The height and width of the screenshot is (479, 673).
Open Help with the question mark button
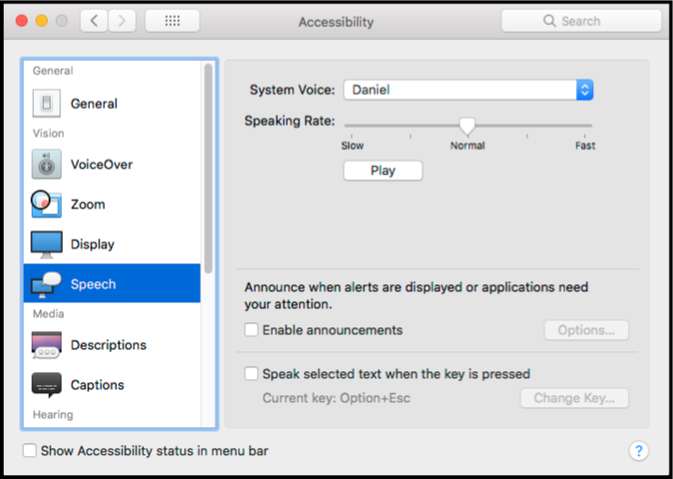click(639, 451)
